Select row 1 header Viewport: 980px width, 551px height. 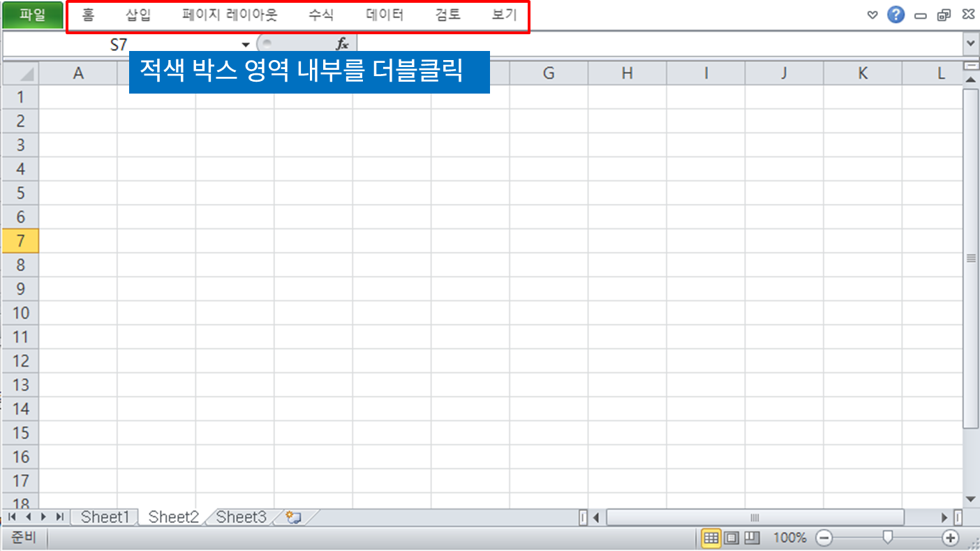[x=21, y=97]
